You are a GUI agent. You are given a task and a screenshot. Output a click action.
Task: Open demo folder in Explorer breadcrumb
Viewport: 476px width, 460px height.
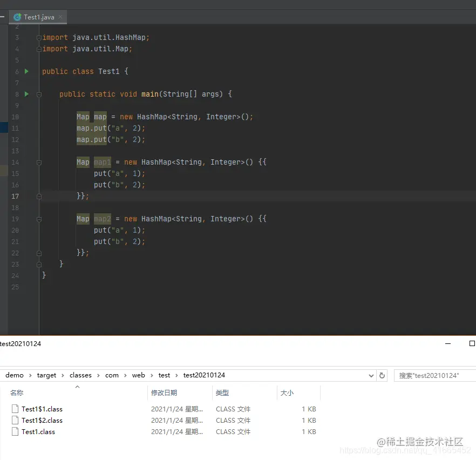click(14, 375)
